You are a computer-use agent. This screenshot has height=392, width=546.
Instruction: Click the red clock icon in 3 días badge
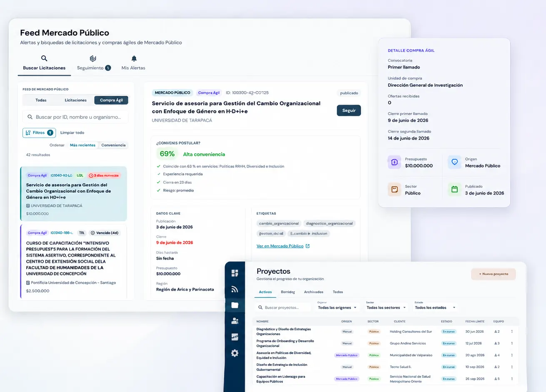(91, 175)
